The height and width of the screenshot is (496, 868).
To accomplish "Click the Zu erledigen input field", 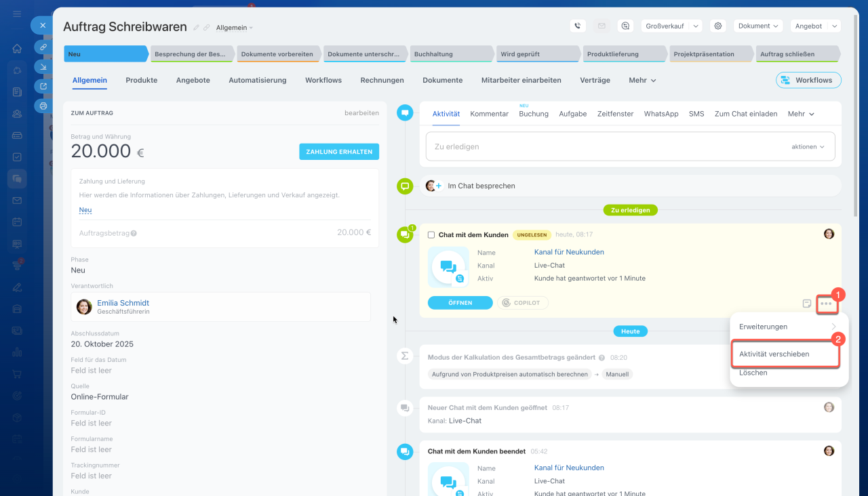I will coord(604,146).
